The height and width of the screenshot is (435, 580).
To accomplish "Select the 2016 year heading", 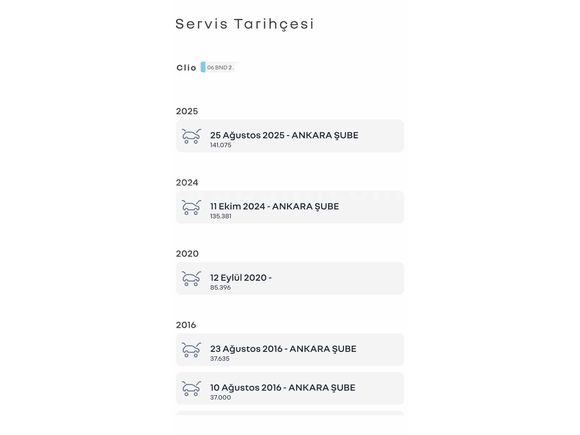I will coord(186,325).
